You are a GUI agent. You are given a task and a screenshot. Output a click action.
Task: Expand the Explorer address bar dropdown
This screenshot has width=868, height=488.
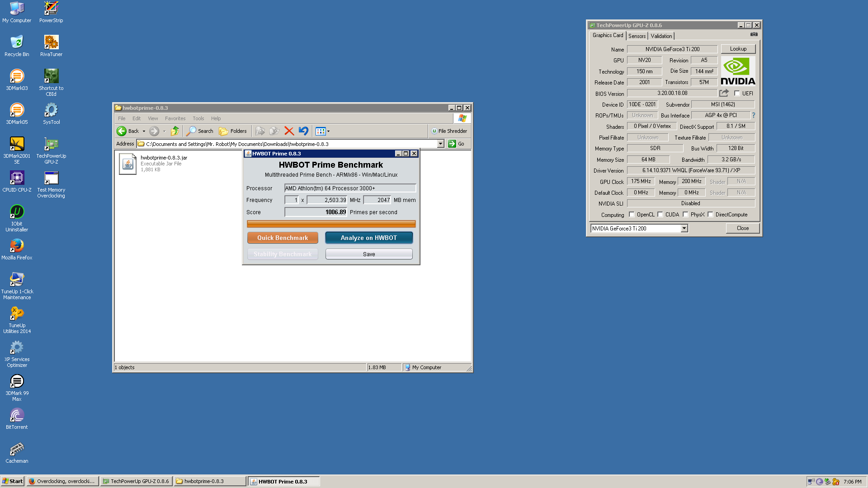coord(440,144)
